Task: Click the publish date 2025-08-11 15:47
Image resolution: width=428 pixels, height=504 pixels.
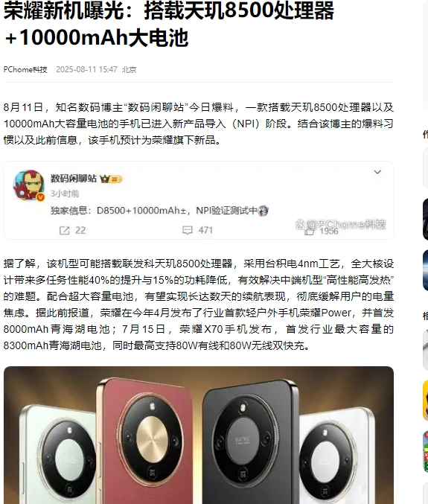Action: (x=87, y=69)
